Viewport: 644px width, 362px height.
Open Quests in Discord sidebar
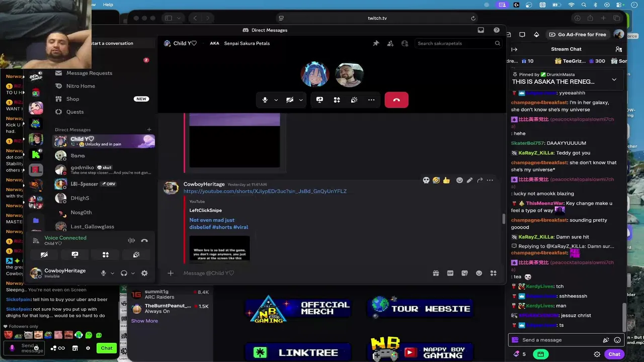(103, 112)
